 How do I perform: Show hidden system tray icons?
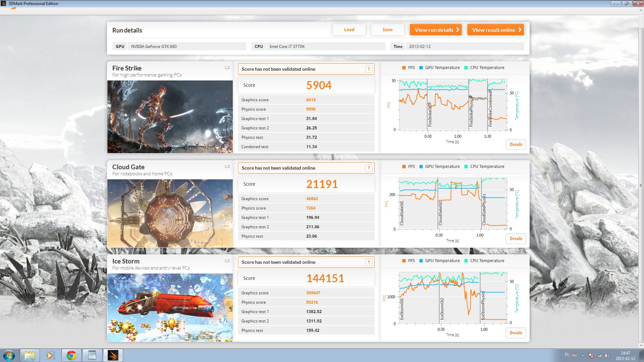point(583,356)
